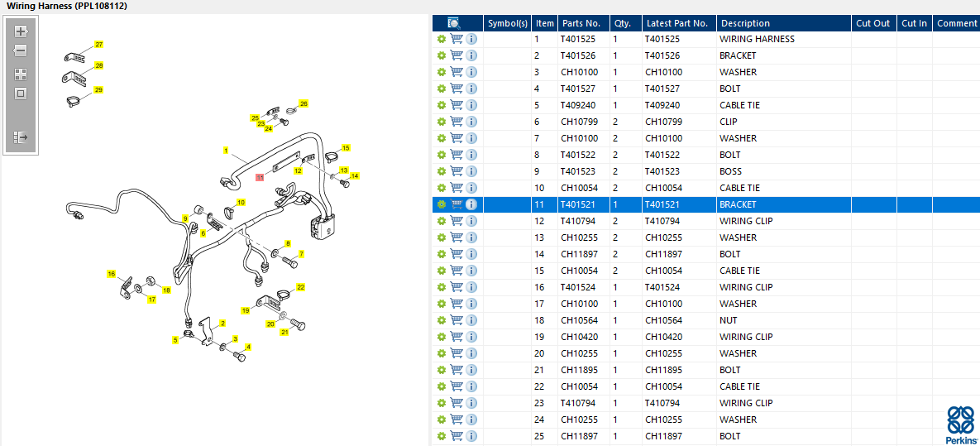Open info for item 5 CABLE TIE

click(x=471, y=105)
